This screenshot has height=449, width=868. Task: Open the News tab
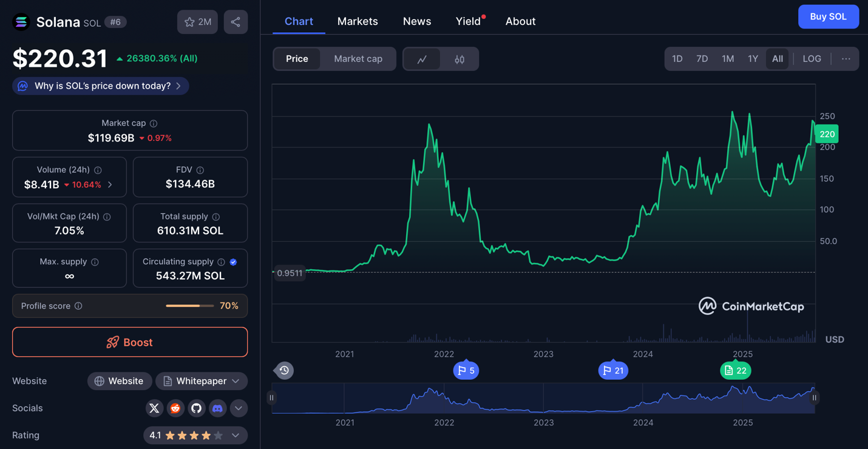[417, 21]
